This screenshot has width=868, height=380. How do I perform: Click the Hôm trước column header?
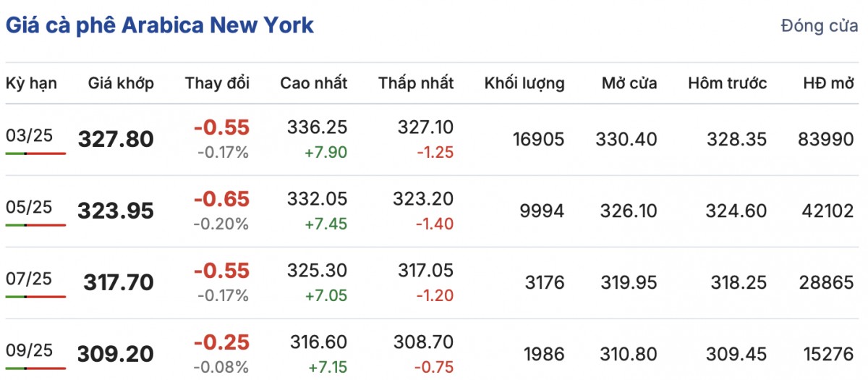pyautogui.click(x=728, y=83)
